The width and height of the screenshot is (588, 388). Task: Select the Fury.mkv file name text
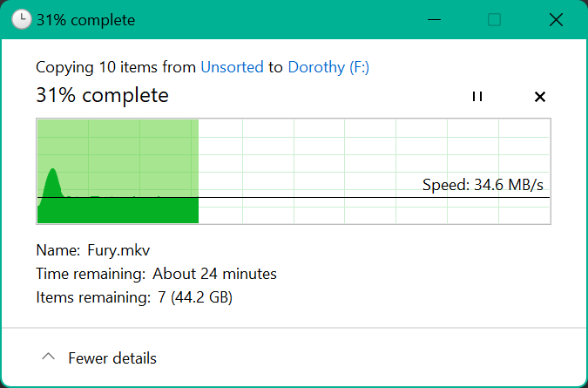(118, 250)
